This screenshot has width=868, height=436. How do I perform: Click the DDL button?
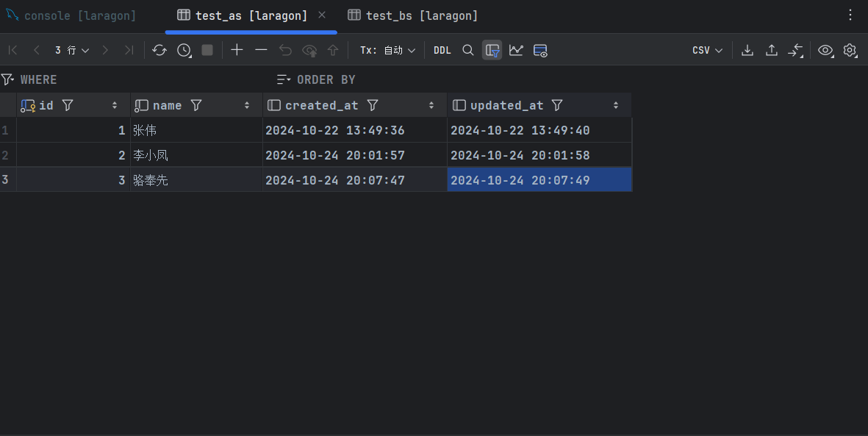[442, 50]
